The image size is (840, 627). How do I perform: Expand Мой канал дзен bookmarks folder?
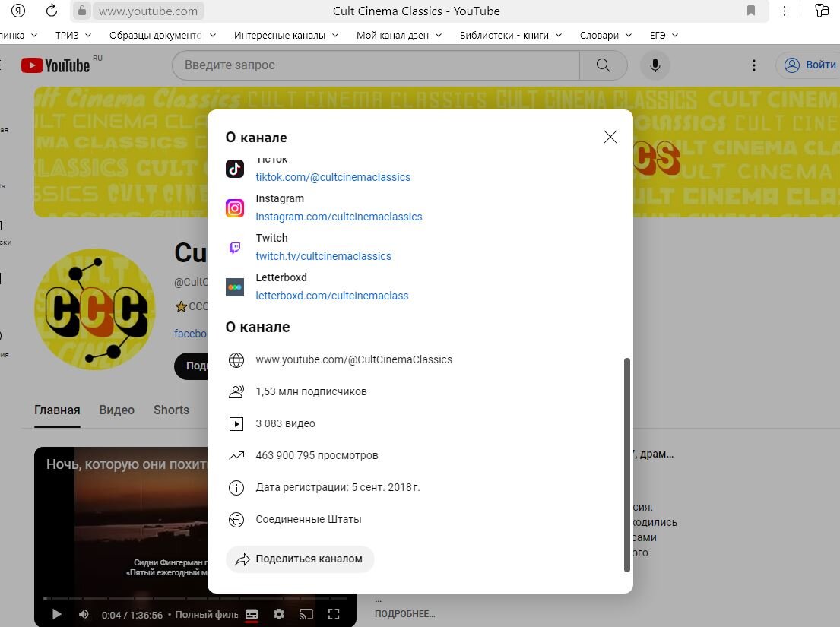(x=399, y=35)
